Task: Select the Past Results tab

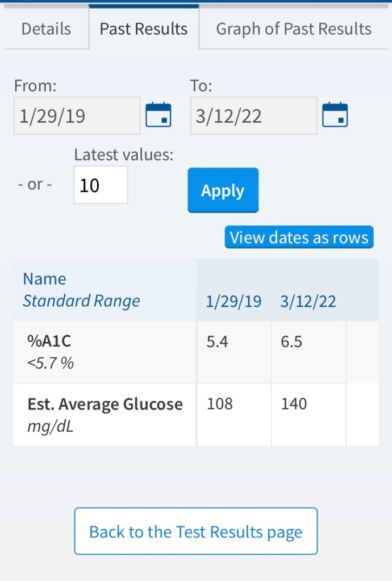Action: click(144, 29)
